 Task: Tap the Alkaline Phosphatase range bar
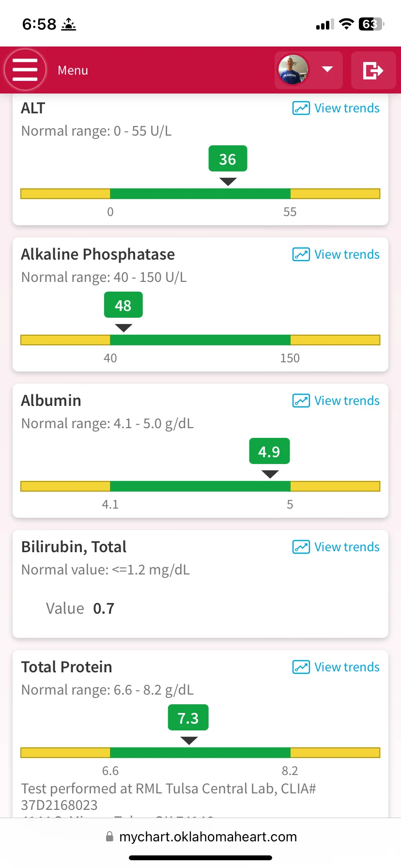pos(200,340)
